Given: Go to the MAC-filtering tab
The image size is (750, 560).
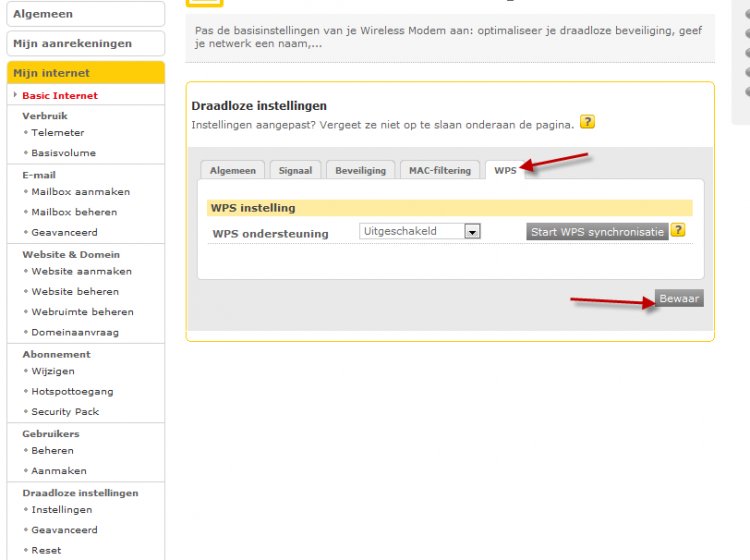Looking at the screenshot, I should [439, 171].
